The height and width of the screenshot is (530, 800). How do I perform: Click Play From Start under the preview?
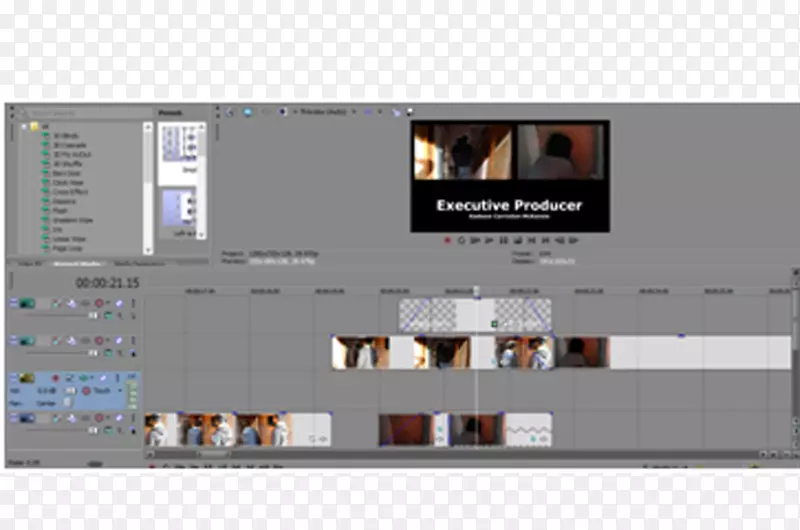[x=476, y=240]
